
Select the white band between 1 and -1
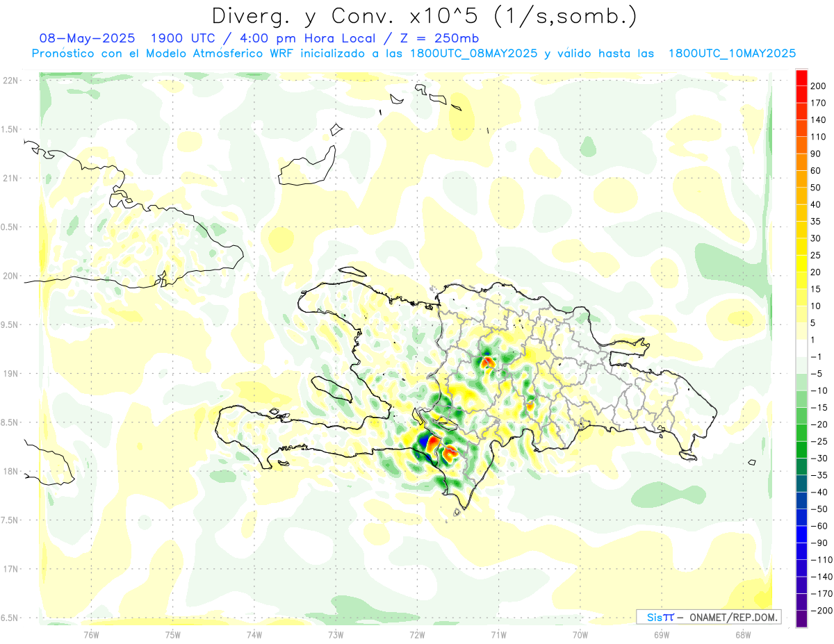801,347
